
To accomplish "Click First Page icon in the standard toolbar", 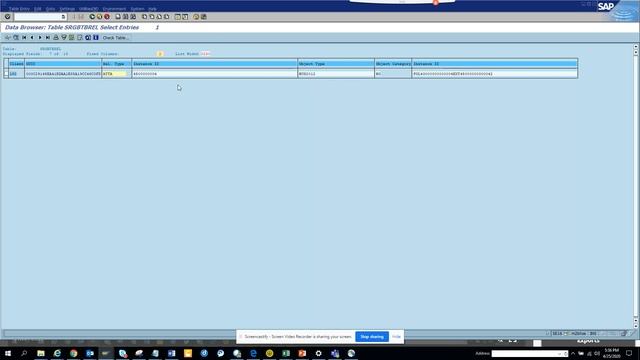I will coord(144,17).
